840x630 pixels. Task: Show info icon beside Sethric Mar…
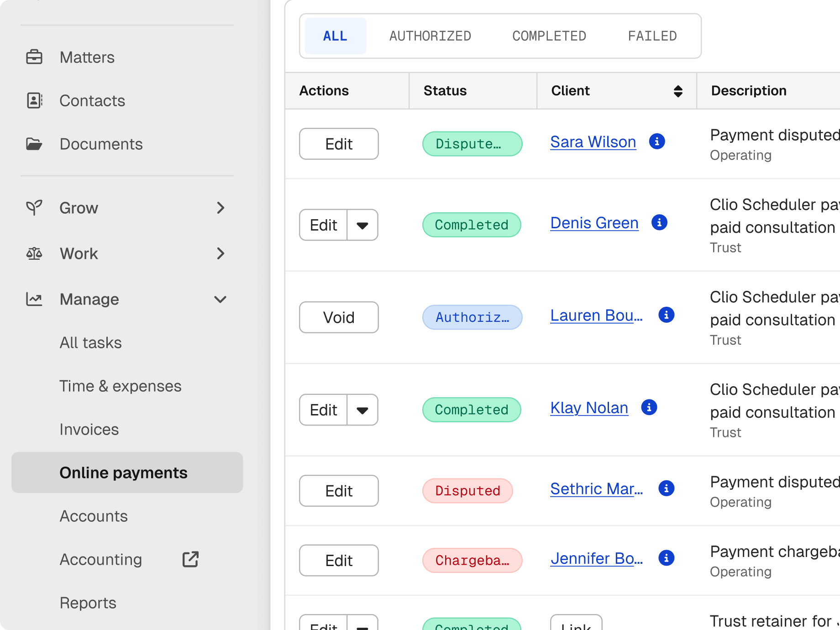tap(667, 488)
